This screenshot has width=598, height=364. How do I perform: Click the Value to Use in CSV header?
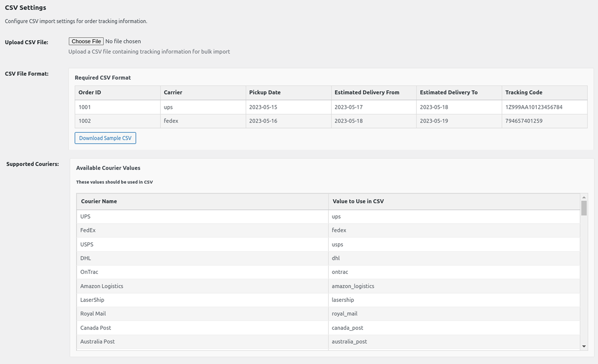pos(358,201)
